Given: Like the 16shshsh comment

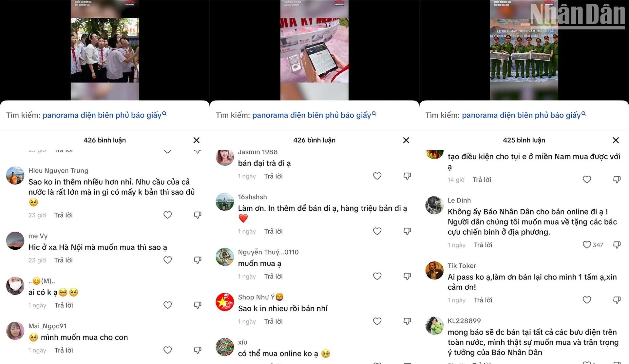Looking at the screenshot, I should 377,231.
